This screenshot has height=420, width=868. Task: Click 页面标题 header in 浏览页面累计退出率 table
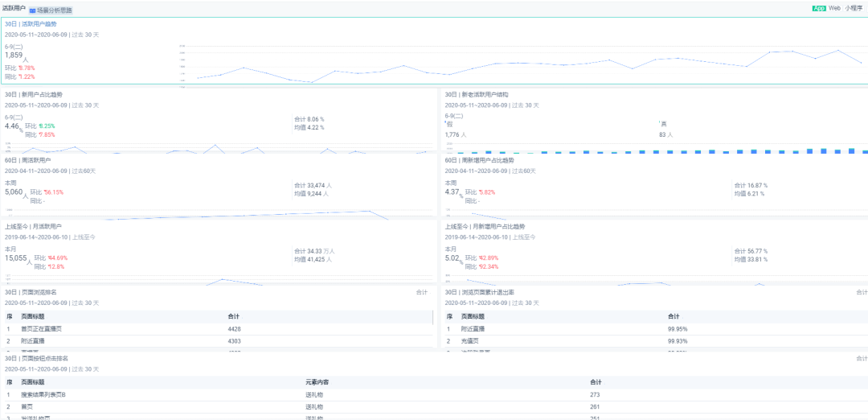tap(473, 316)
